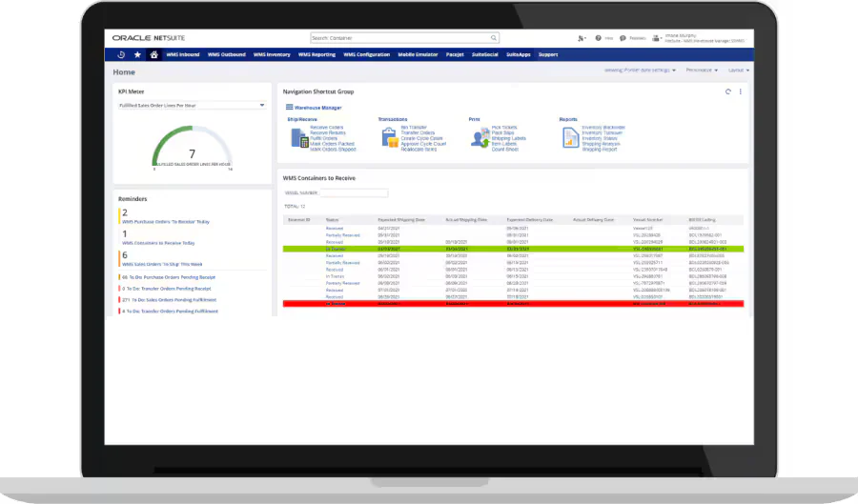The width and height of the screenshot is (858, 504).
Task: Click the global search field
Action: [402, 38]
